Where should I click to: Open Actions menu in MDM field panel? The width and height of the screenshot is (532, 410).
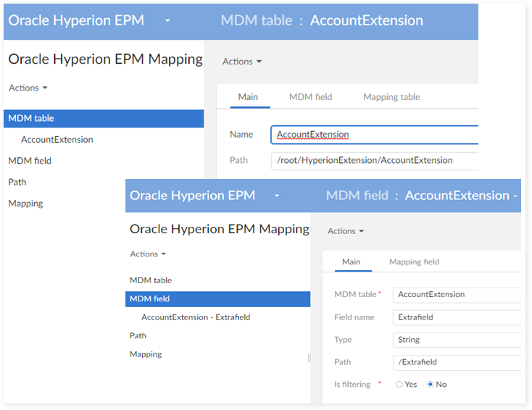pos(346,231)
